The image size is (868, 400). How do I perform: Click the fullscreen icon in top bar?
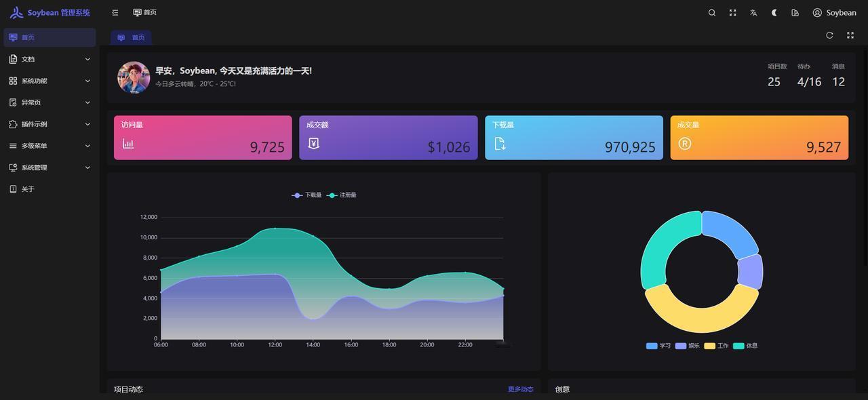[732, 13]
